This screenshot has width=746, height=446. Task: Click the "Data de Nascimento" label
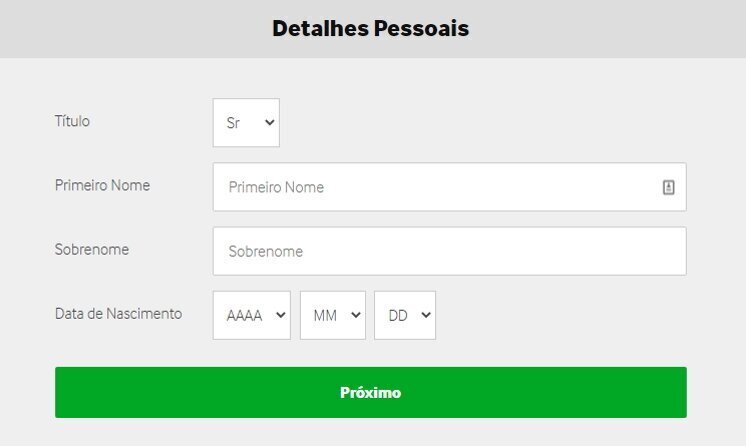(x=118, y=313)
